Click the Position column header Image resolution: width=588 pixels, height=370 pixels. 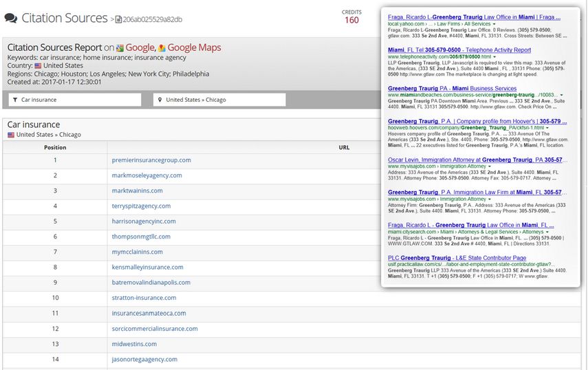coord(55,148)
